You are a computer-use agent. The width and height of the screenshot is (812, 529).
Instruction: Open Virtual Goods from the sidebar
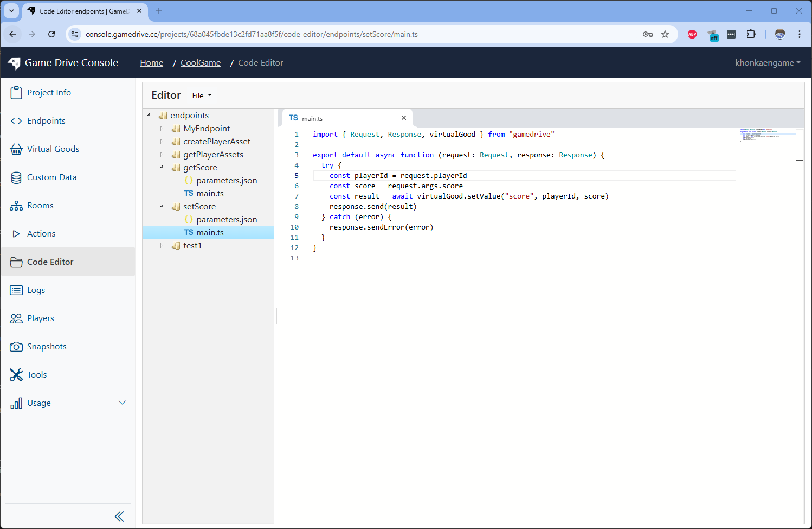pyautogui.click(x=17, y=149)
